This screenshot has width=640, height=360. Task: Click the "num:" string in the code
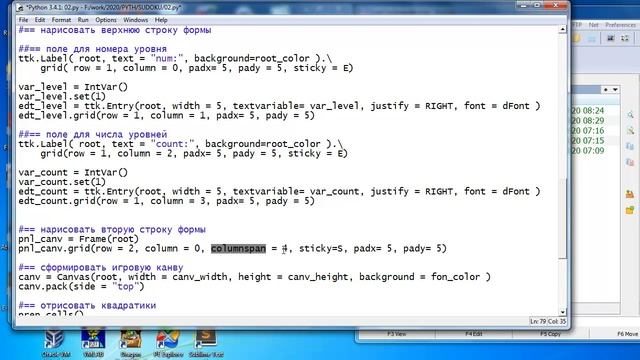point(167,58)
